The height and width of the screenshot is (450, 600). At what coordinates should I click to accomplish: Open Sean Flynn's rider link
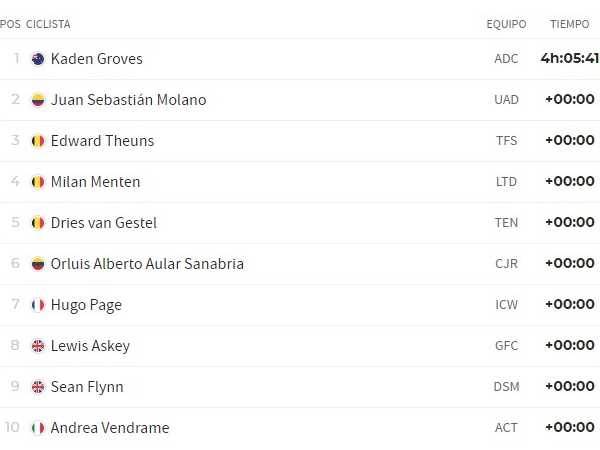point(87,387)
